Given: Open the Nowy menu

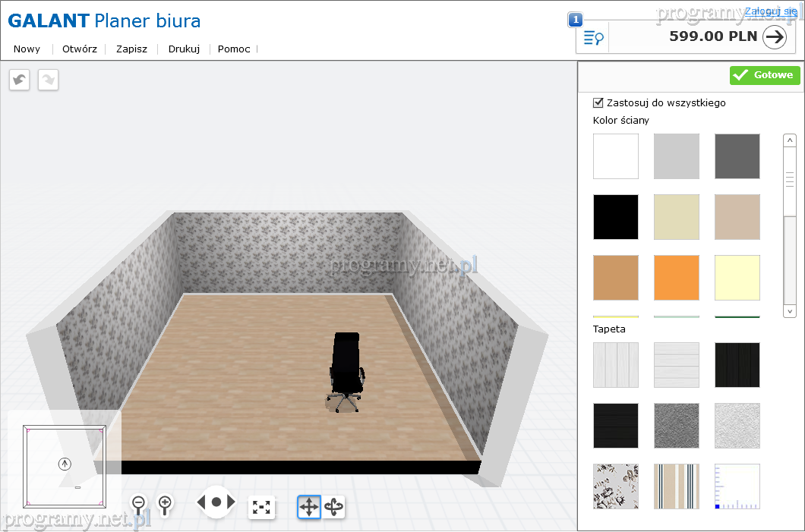Looking at the screenshot, I should [x=27, y=49].
